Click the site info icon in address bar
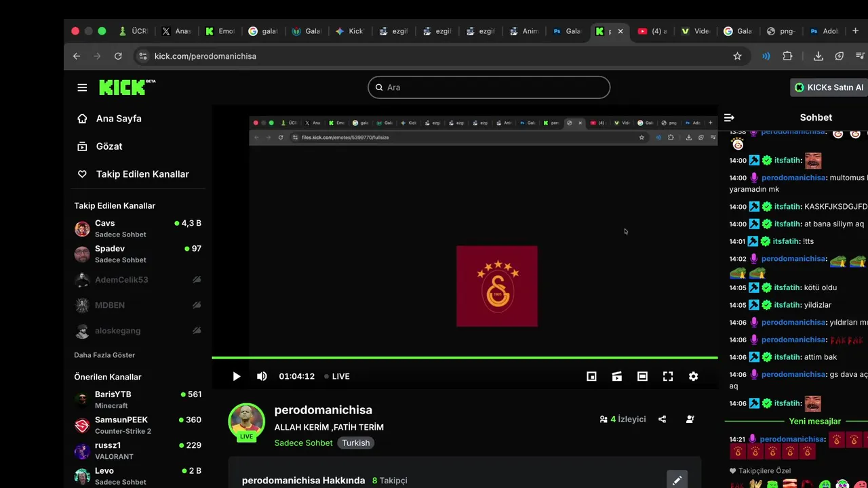This screenshot has height=488, width=868. pos(142,56)
